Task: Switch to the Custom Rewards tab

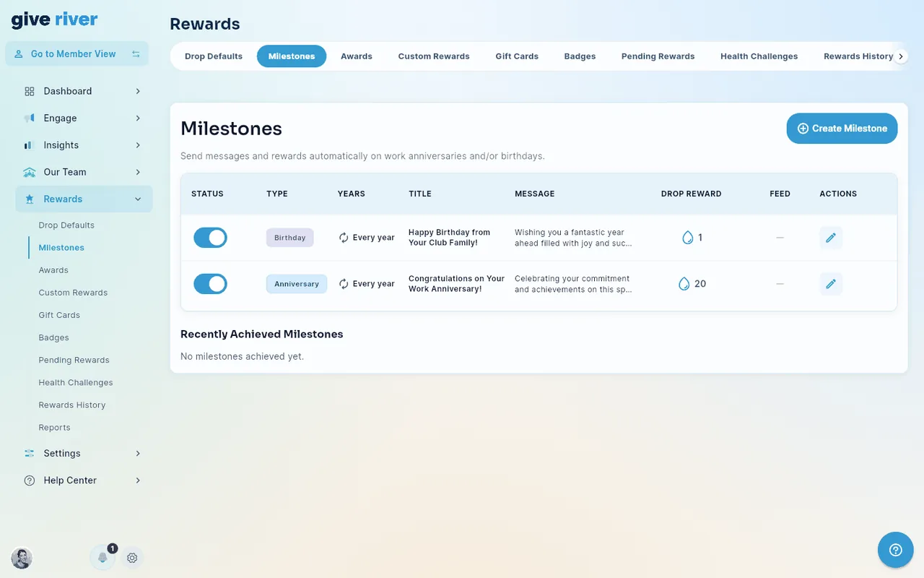Action: coord(434,56)
